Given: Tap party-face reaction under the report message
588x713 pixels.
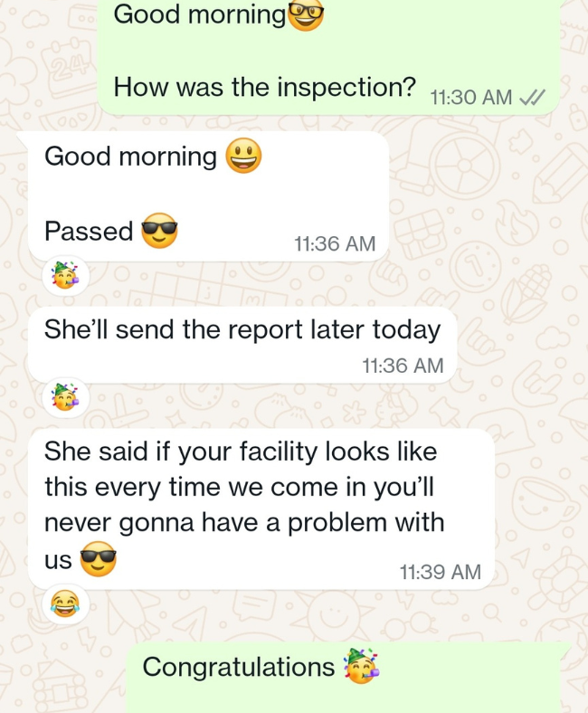Looking at the screenshot, I should click(x=65, y=397).
